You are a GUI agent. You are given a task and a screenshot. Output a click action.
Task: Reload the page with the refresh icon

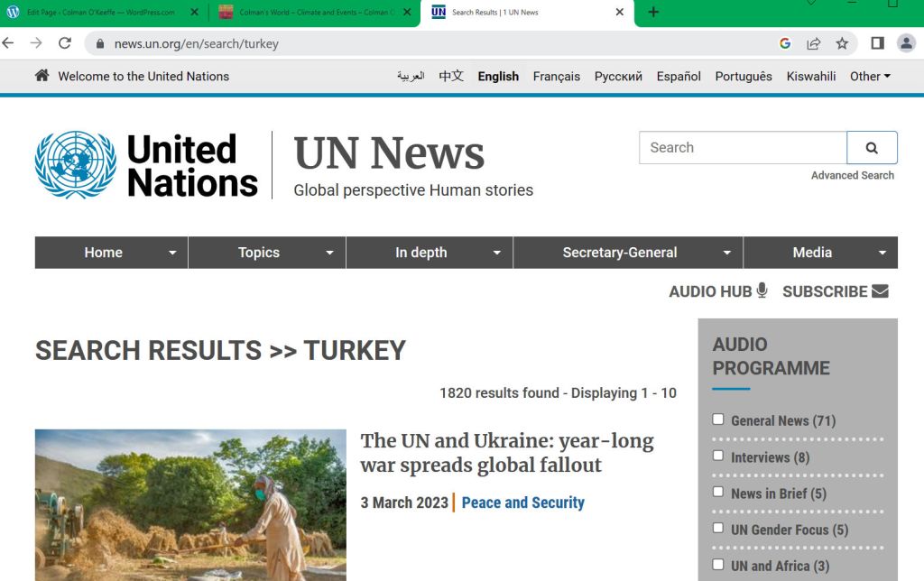pyautogui.click(x=65, y=43)
